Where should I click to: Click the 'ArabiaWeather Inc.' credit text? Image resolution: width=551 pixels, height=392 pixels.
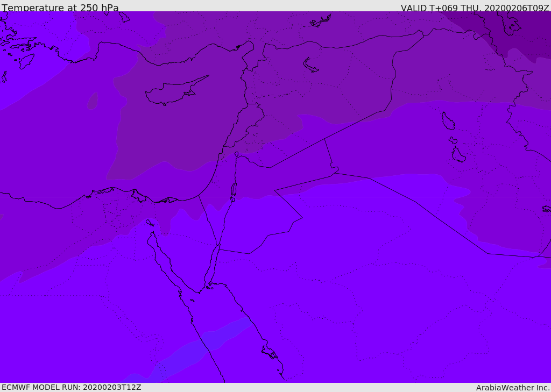coord(513,388)
